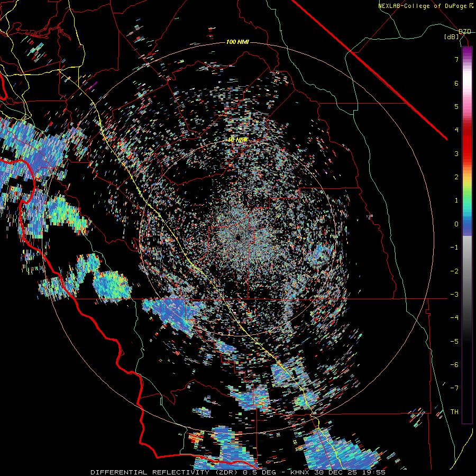The width and height of the screenshot is (476, 476).
Task: Click the scale value -5
Action: (x=454, y=342)
